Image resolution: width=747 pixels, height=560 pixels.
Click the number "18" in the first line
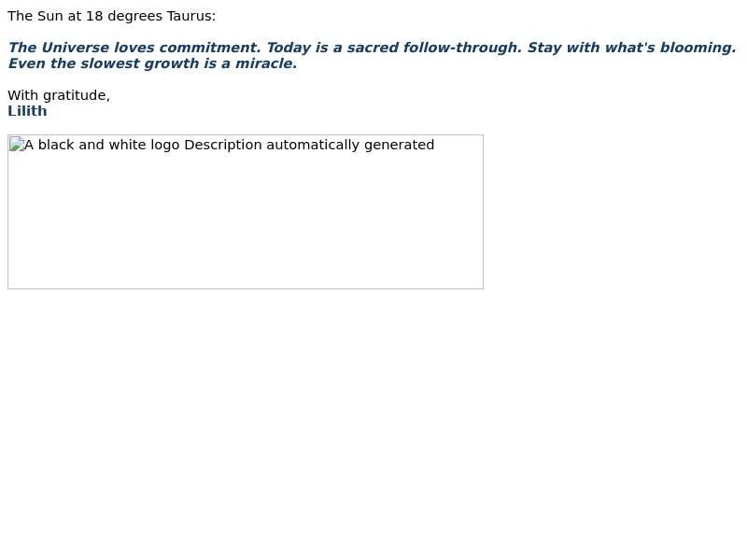tap(94, 16)
